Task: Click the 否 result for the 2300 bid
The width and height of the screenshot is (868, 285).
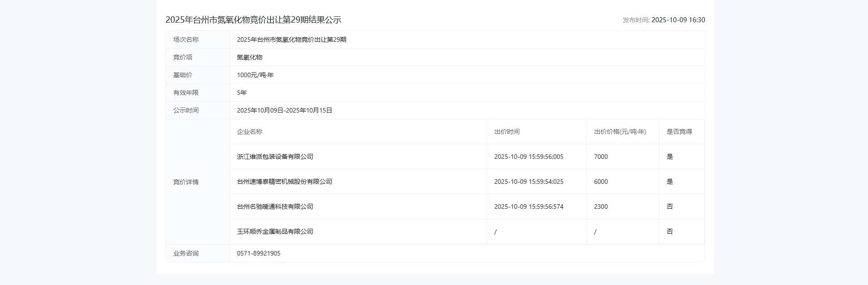Action: (669, 206)
